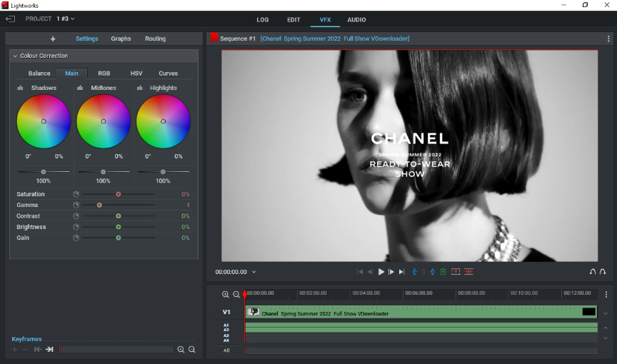
Task: Open the Balance tab
Action: (39, 73)
